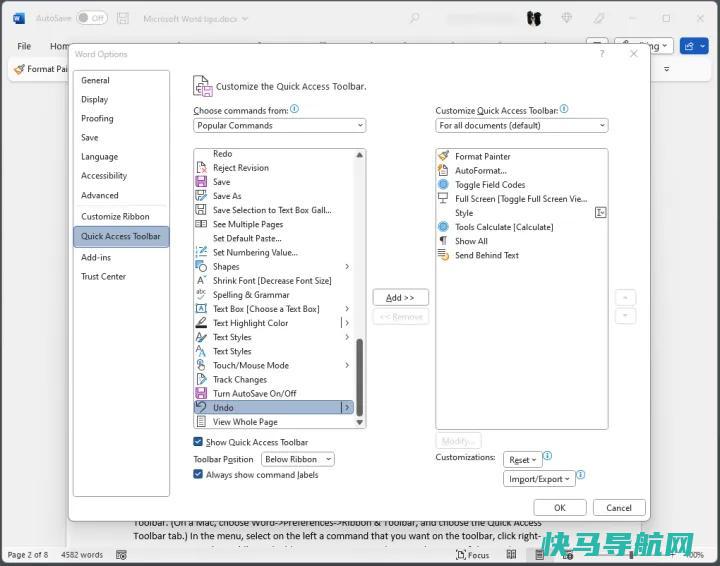Click the Share button in Word window

[694, 46]
